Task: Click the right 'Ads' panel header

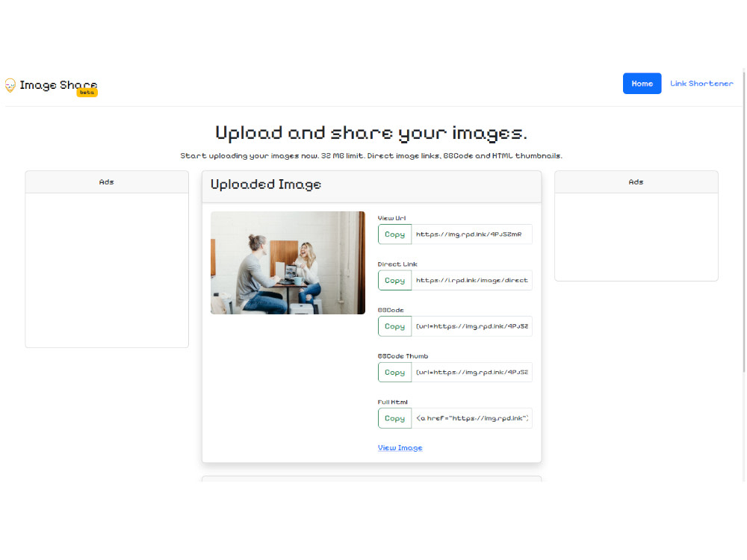Action: (x=636, y=182)
